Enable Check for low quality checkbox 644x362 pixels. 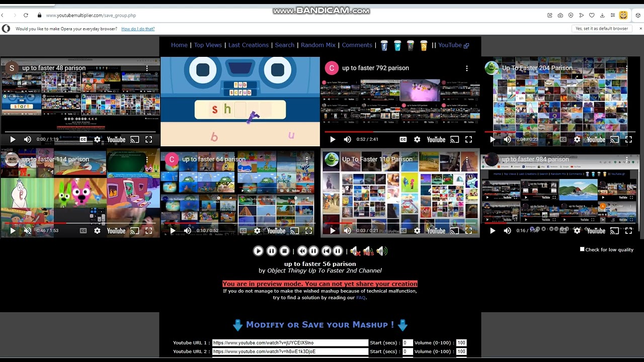pos(582,249)
